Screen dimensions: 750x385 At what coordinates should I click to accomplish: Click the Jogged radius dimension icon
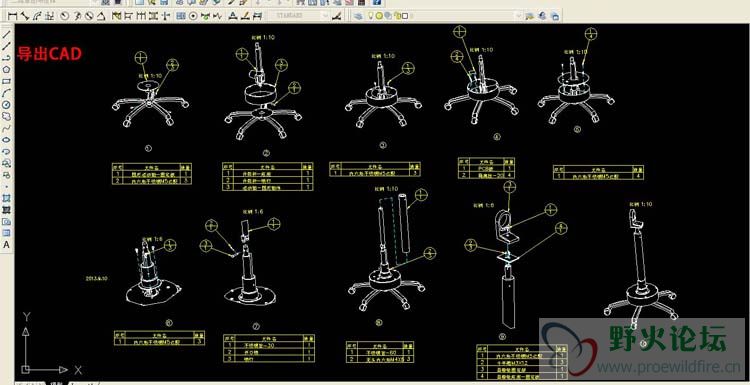click(77, 16)
